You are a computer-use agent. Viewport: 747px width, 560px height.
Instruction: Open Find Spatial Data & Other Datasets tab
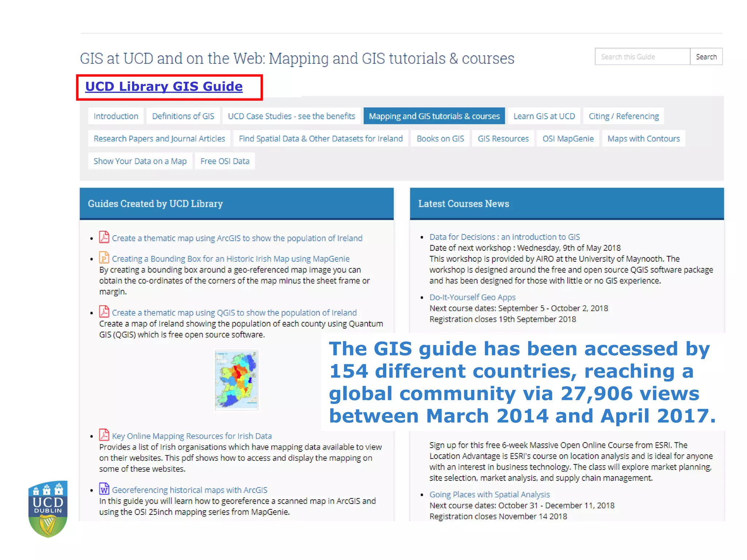[x=321, y=139]
